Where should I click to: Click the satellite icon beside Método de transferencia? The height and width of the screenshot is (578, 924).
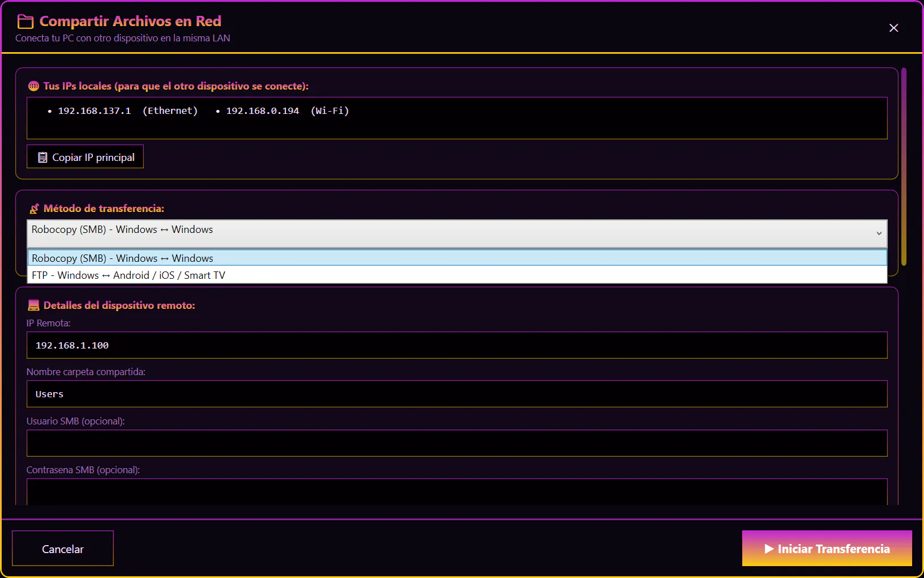point(34,209)
